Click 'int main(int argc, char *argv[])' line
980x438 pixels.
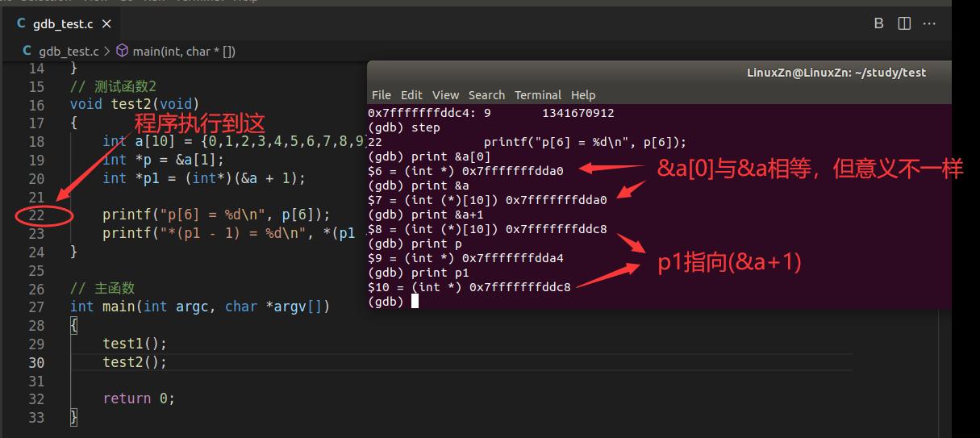pyautogui.click(x=200, y=307)
